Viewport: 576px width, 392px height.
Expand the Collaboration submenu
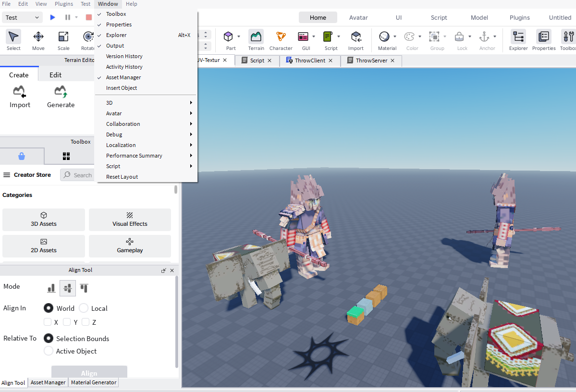pos(146,124)
